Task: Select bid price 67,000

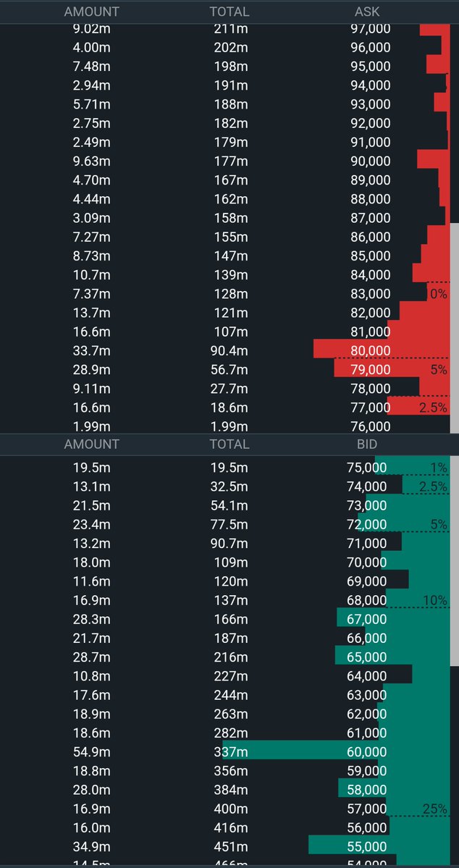Action: click(x=366, y=620)
